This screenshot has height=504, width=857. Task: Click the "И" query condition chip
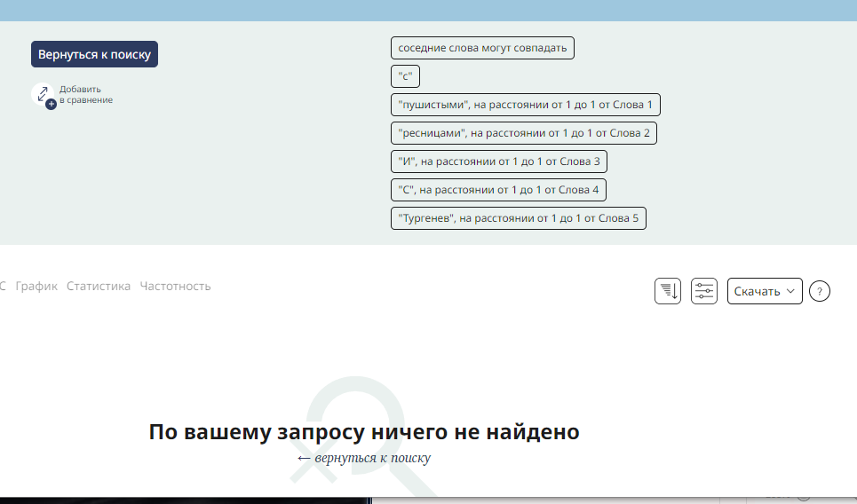(498, 161)
